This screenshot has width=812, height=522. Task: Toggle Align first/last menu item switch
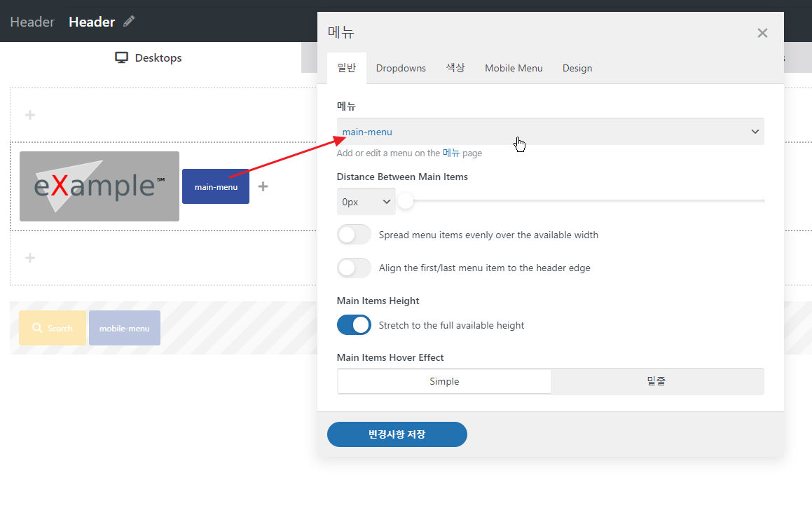(x=355, y=268)
